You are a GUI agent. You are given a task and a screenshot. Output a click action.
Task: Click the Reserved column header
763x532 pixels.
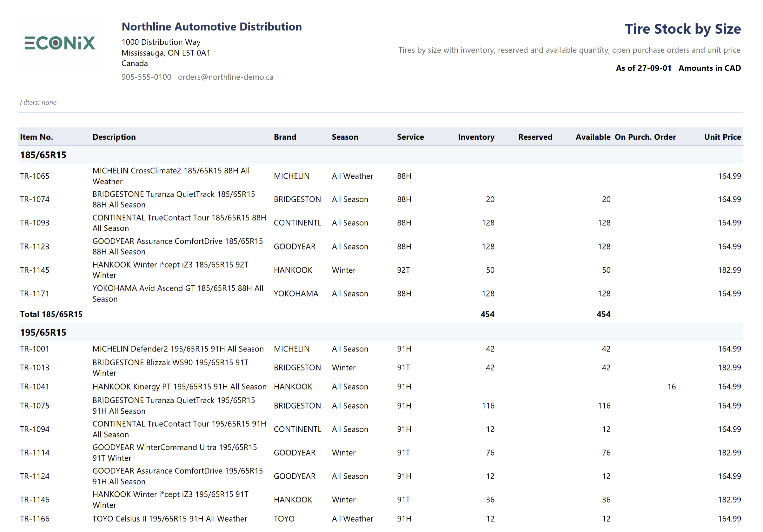(x=535, y=137)
